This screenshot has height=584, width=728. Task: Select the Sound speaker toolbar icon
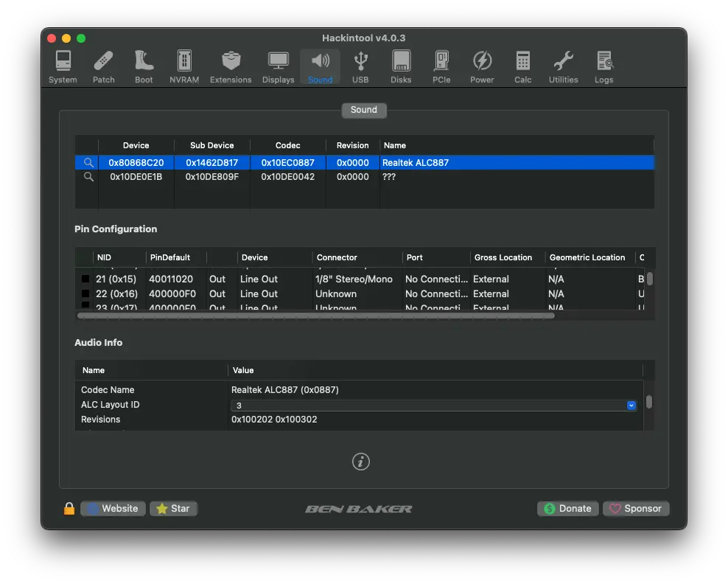pyautogui.click(x=320, y=61)
